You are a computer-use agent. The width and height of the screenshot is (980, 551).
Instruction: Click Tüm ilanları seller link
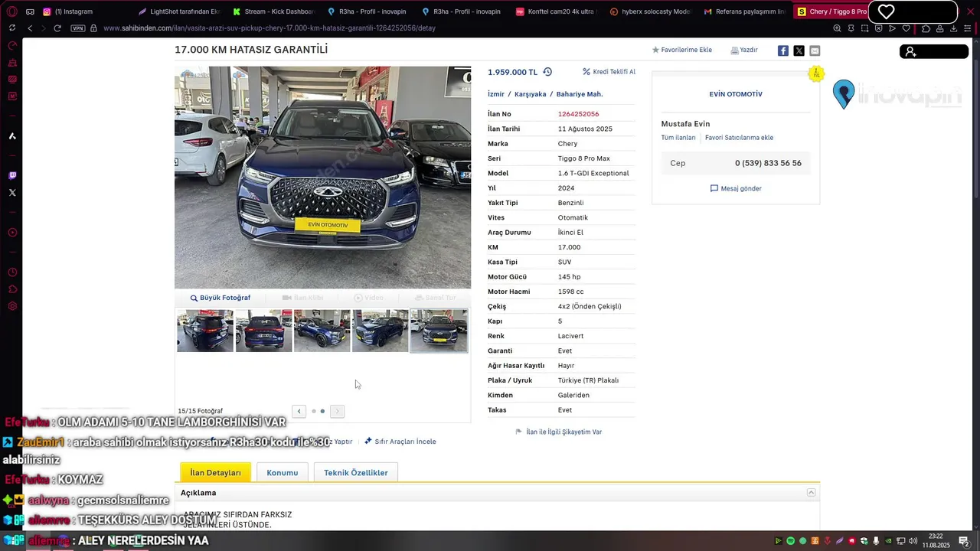(x=678, y=138)
